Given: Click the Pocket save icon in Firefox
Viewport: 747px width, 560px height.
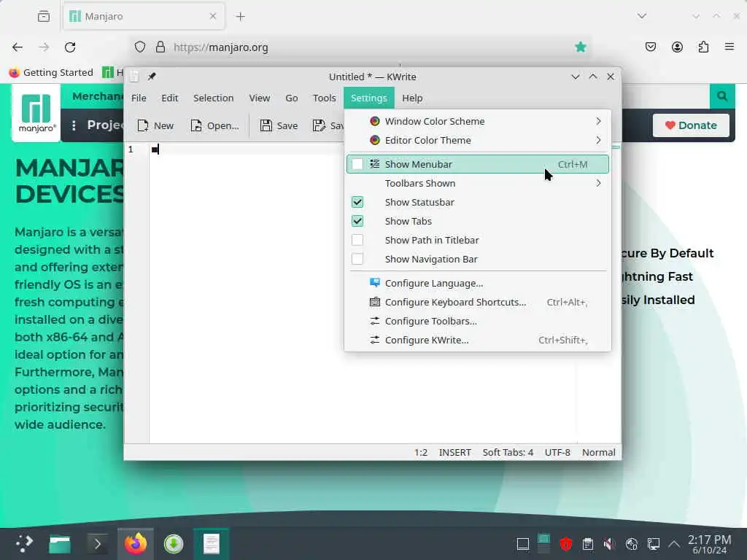Looking at the screenshot, I should coord(650,47).
